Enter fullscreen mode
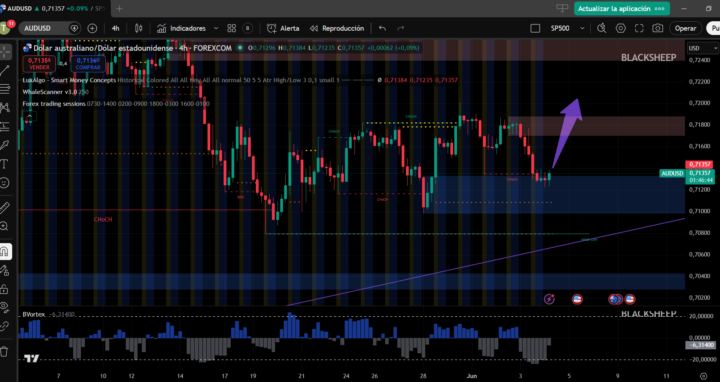Viewport: 720px width, 382px height. (x=639, y=28)
